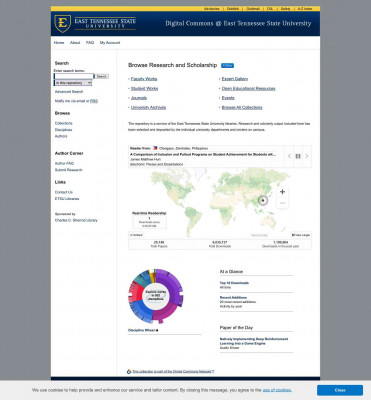Zoom out on the readership map
The image size is (371, 400).
pyautogui.click(x=282, y=203)
